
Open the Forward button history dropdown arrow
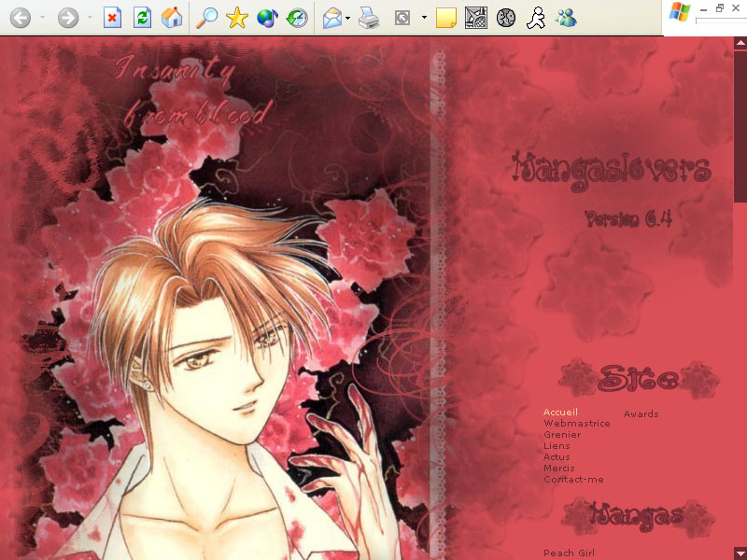[x=90, y=18]
